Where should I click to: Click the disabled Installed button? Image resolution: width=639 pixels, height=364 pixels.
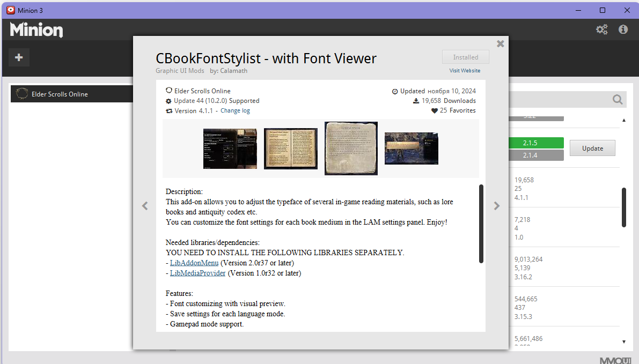465,57
